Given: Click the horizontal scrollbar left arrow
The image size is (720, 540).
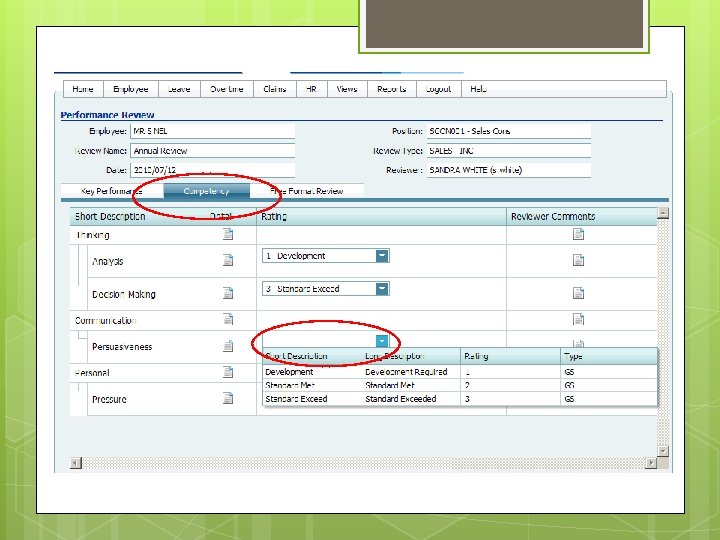Looking at the screenshot, I should coord(76,463).
